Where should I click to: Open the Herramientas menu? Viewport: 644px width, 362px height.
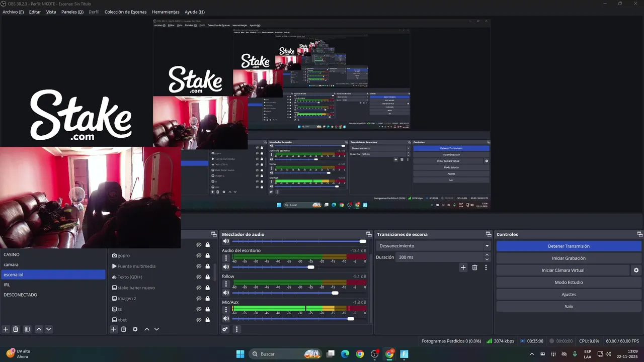click(x=166, y=12)
